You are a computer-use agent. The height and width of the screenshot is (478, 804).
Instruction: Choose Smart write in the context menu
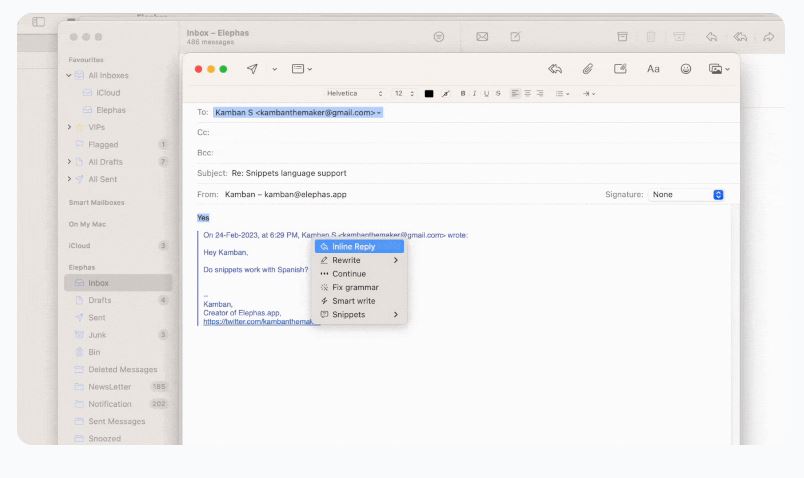click(x=359, y=301)
